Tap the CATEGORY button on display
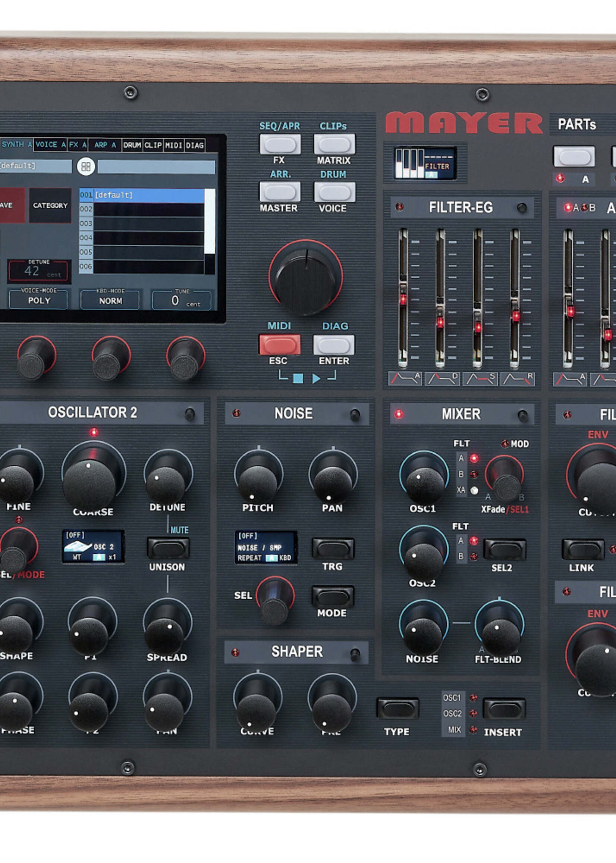This screenshot has height=863, width=616. 50,205
